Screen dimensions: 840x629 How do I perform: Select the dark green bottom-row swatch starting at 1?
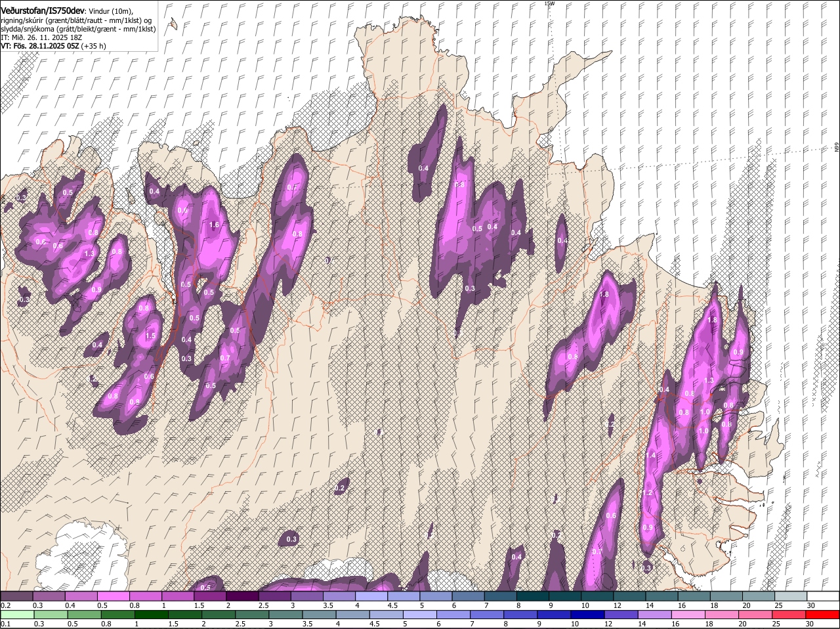[152, 615]
